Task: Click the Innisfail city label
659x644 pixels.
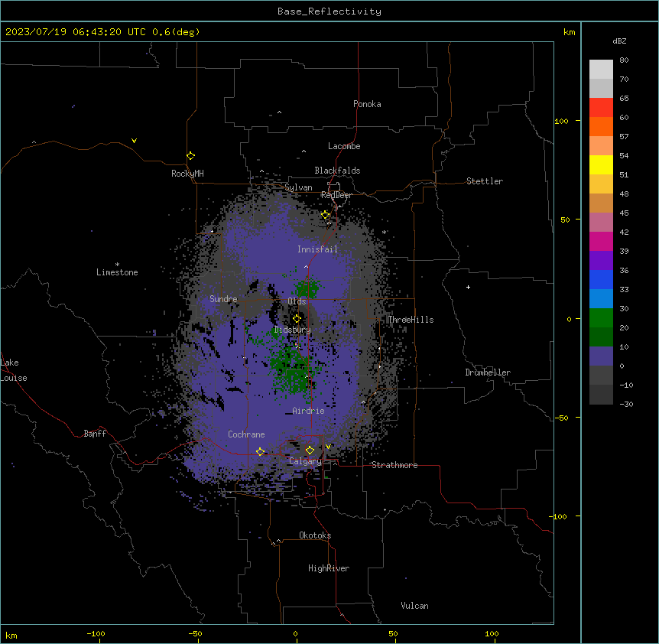Action: [317, 249]
